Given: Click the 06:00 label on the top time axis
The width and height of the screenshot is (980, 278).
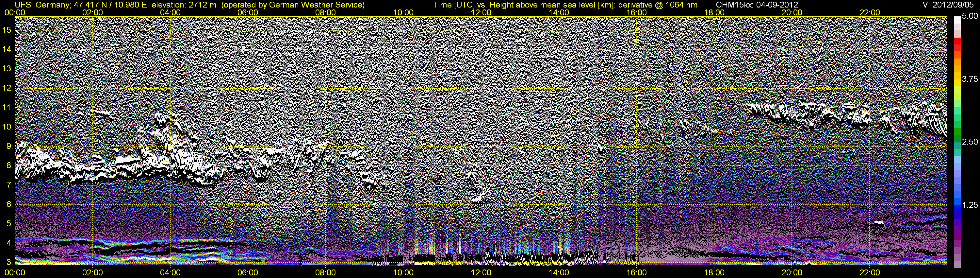Looking at the screenshot, I should (248, 12).
